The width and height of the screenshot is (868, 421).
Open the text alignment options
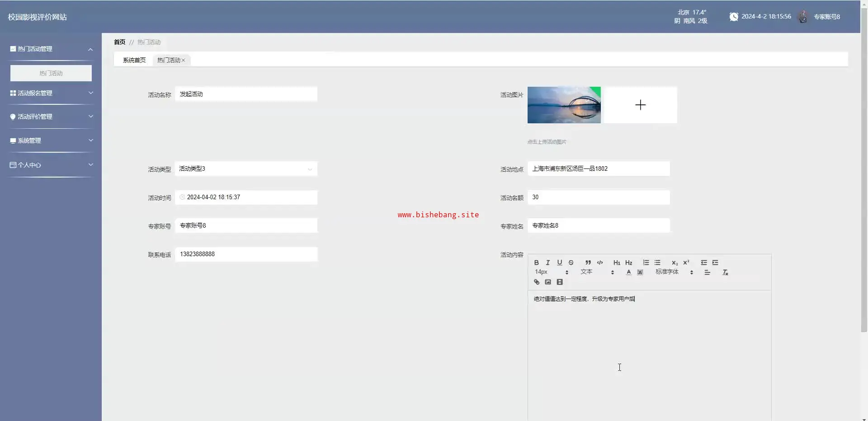(x=707, y=272)
